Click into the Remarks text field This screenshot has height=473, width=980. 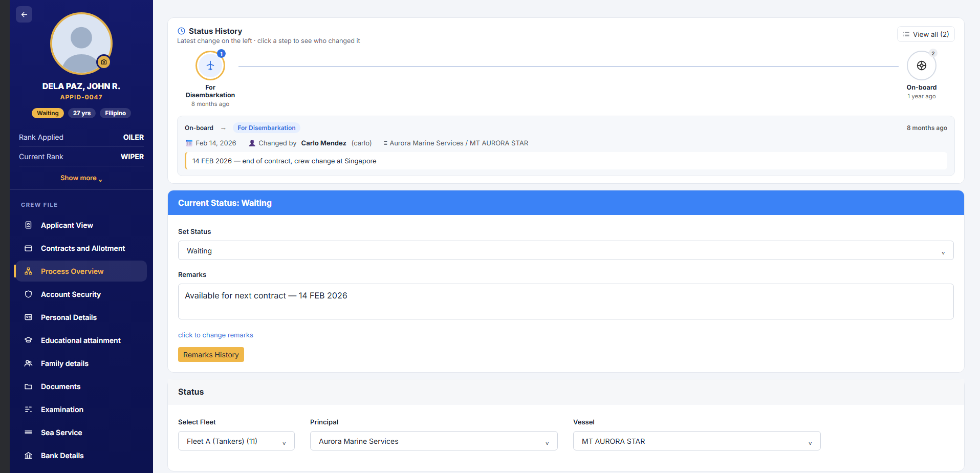(x=565, y=302)
